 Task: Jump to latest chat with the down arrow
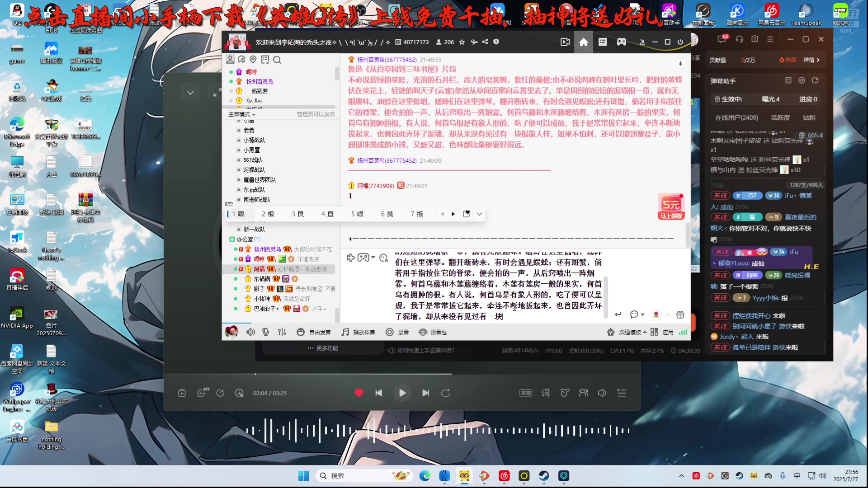[x=680, y=63]
